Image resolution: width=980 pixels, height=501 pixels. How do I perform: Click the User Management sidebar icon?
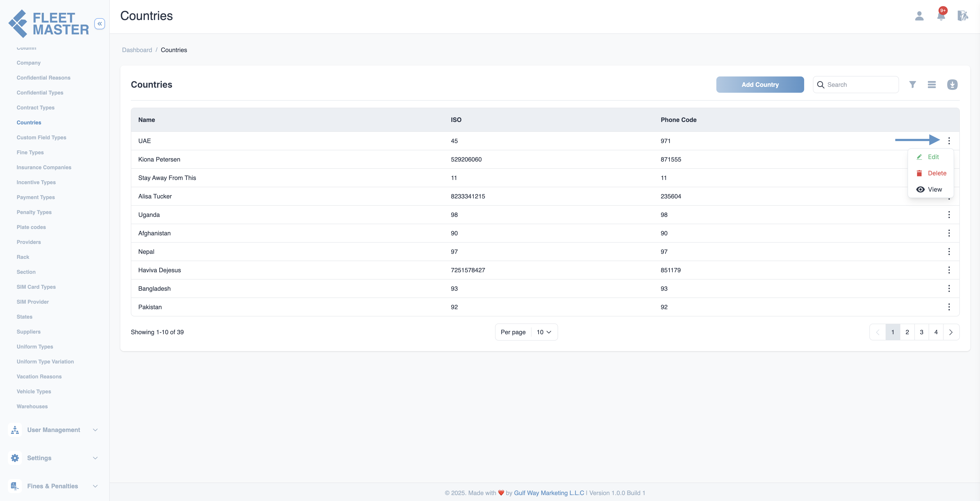click(x=15, y=430)
